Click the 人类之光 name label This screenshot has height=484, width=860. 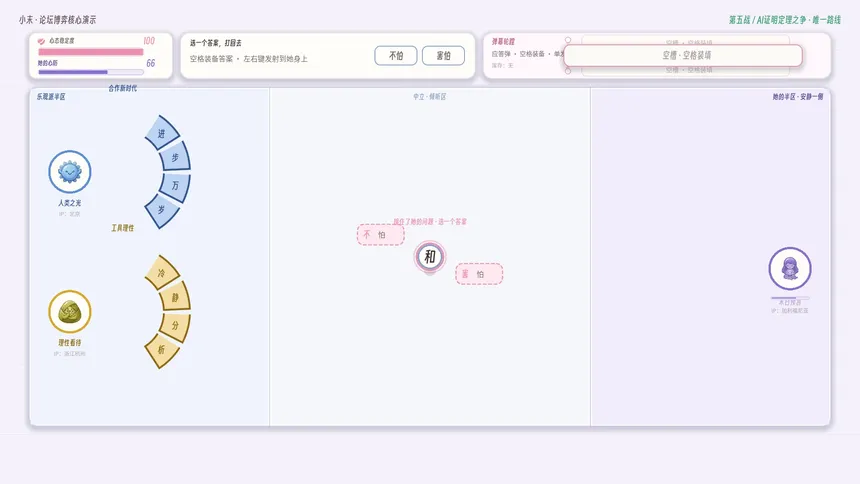pyautogui.click(x=70, y=203)
